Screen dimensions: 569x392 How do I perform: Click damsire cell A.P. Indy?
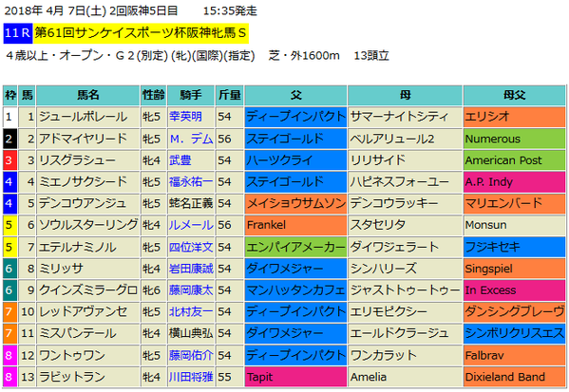pos(514,181)
